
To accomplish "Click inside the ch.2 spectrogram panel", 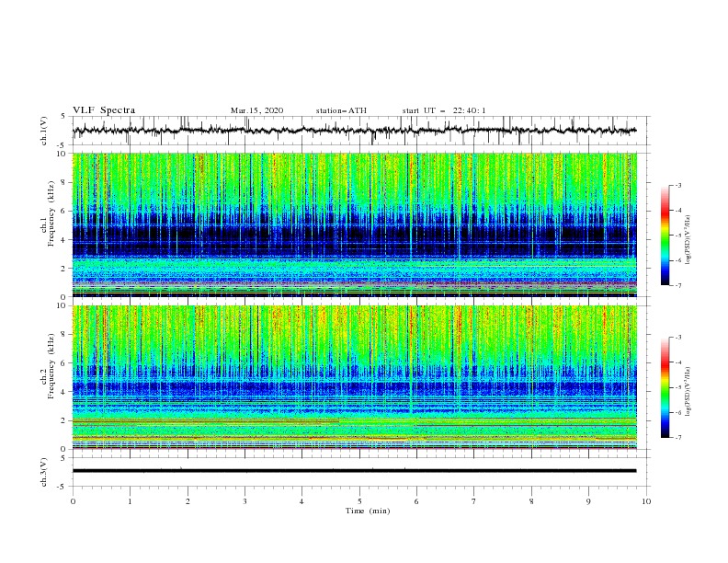I will coord(354,377).
